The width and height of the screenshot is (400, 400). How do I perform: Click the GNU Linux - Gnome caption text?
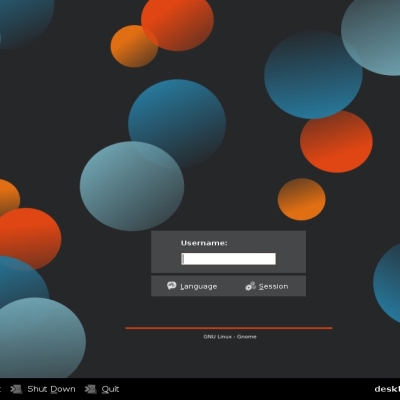pos(230,337)
